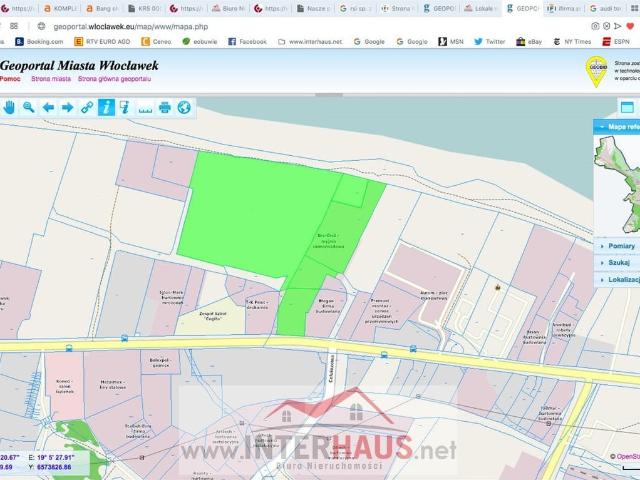
Task: Click the red heart bookmark icon
Action: pyautogui.click(x=630, y=26)
